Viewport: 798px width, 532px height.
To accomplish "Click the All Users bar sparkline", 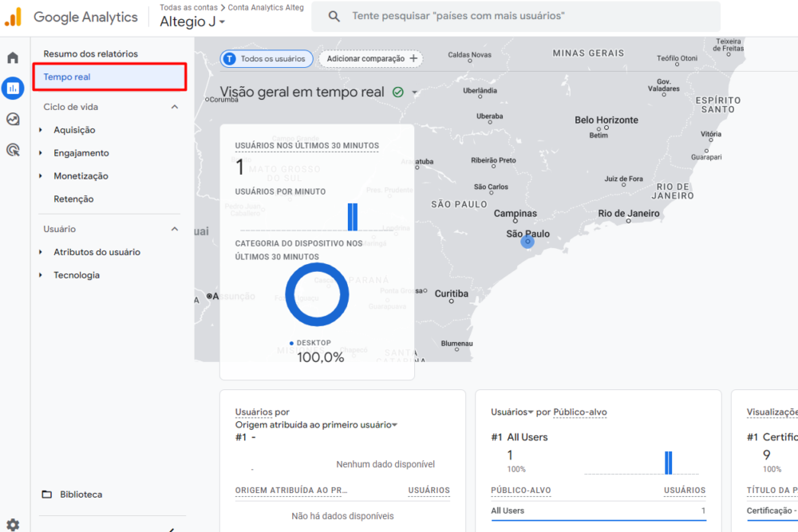I will click(642, 463).
